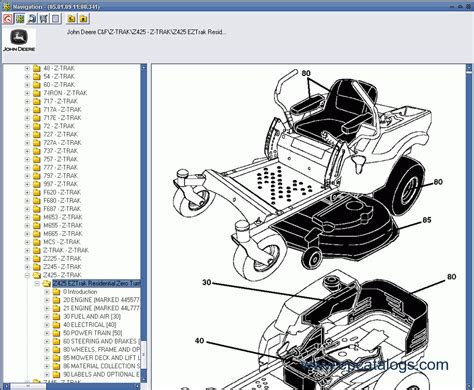The width and height of the screenshot is (474, 390).
Task: Expand the 777 - Z-TRAK node
Action: [x=27, y=168]
